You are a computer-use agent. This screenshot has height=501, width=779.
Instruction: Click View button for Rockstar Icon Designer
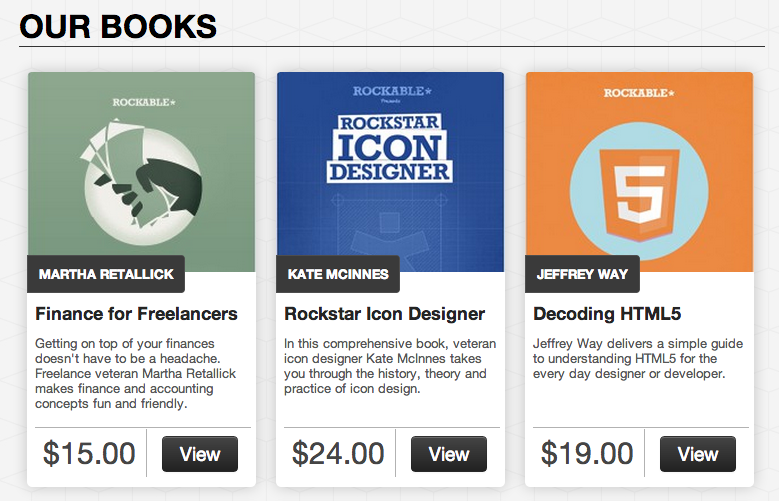[x=449, y=454]
